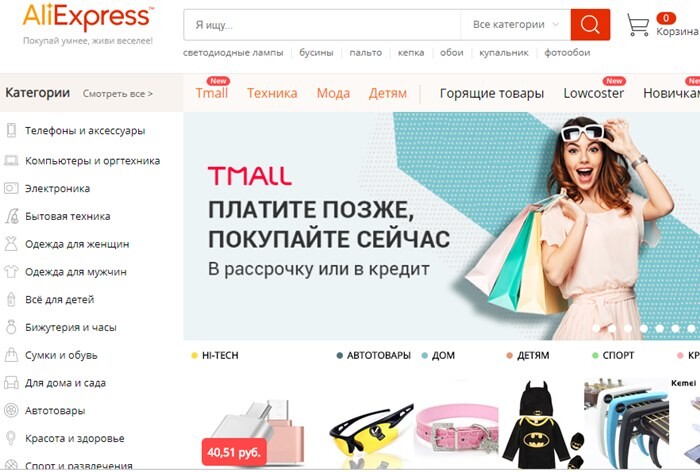Select the phone icon for Телефоны и аксессуары
700x472 pixels.
pos(11,130)
